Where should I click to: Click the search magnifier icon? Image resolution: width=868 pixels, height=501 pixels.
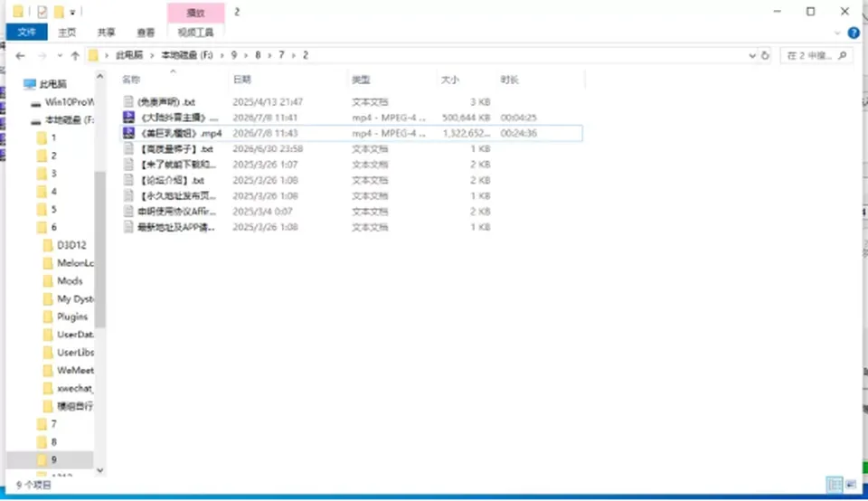(843, 55)
